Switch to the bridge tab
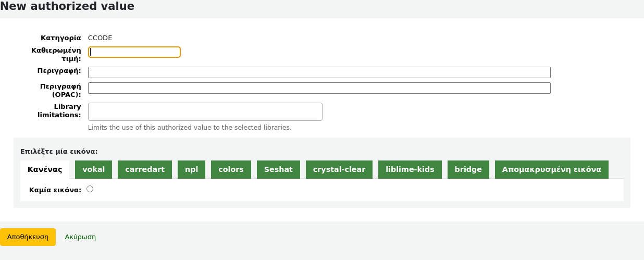This screenshot has height=260, width=644. point(468,169)
